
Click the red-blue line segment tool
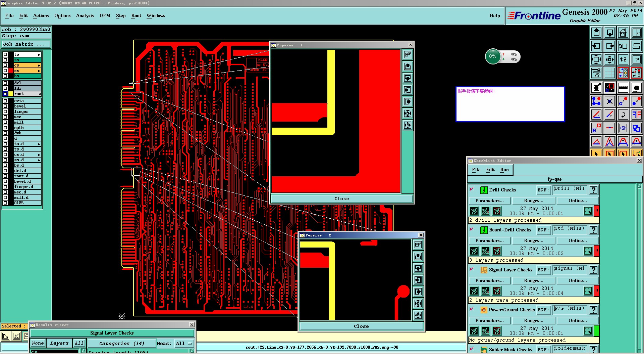[610, 128]
